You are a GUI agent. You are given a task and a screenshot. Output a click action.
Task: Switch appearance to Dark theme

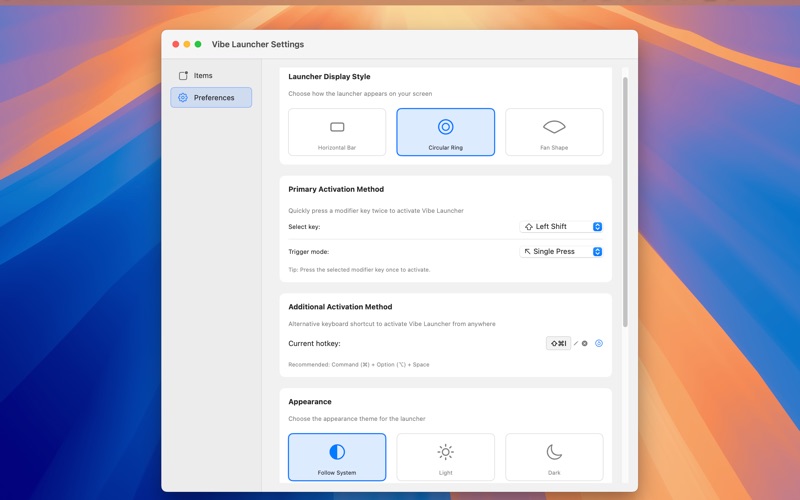[554, 457]
